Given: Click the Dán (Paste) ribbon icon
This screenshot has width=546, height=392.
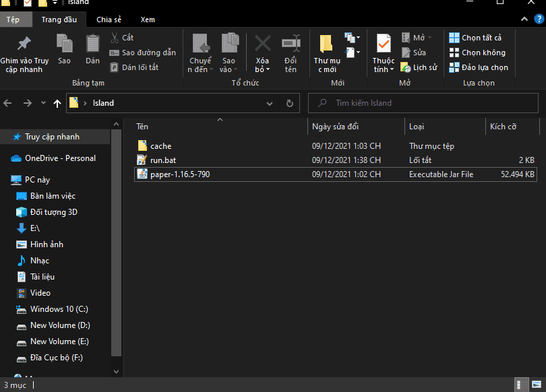Looking at the screenshot, I should click(92, 44).
